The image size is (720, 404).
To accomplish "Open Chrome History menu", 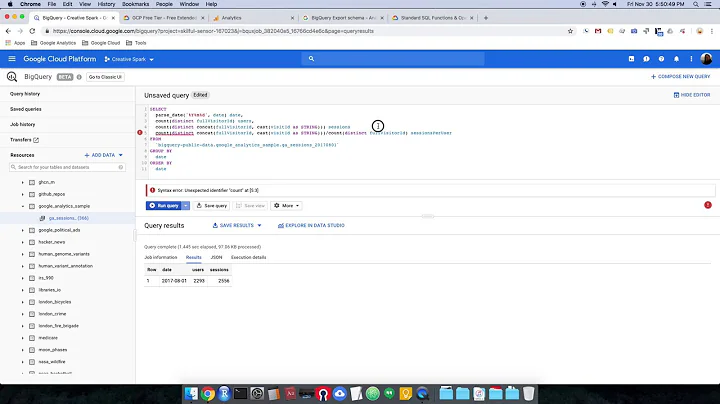I will (106, 4).
